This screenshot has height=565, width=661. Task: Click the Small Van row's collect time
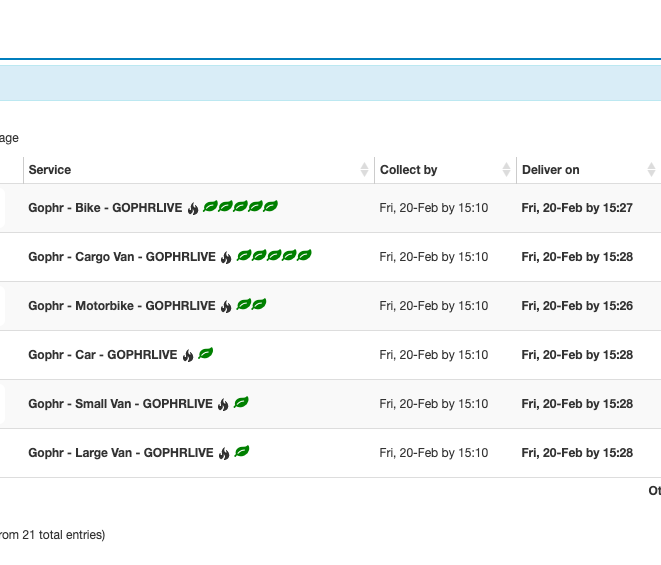pos(434,404)
